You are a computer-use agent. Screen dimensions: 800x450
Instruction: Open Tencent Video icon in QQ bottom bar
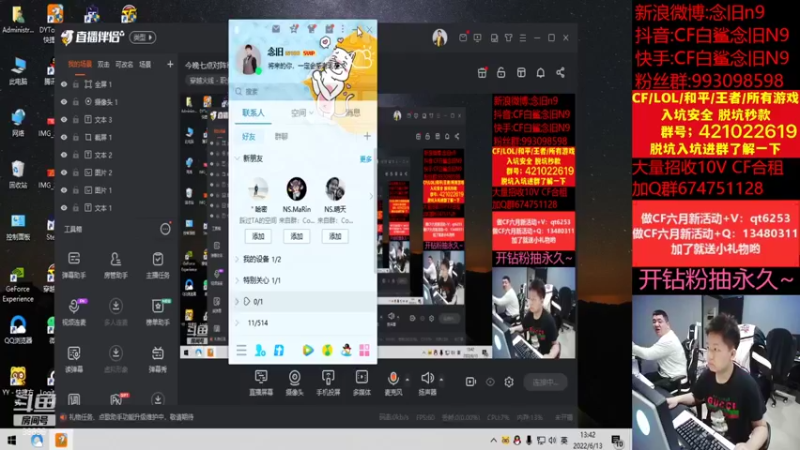click(308, 350)
